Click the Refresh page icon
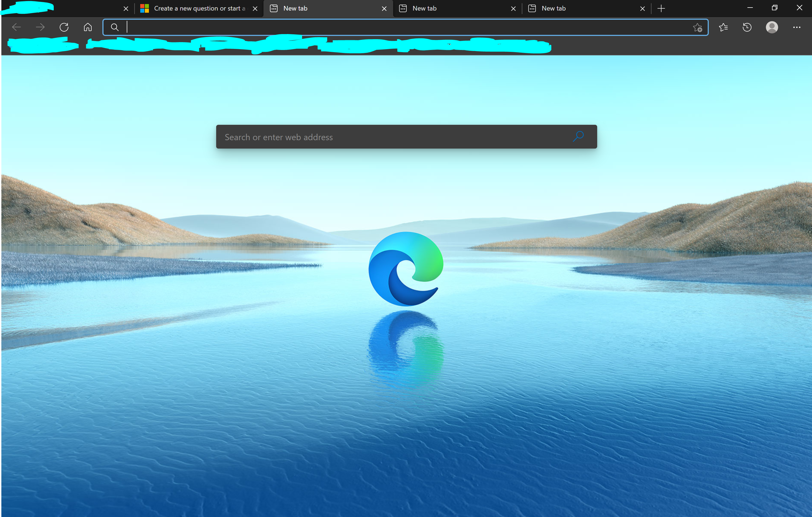The height and width of the screenshot is (517, 812). [x=64, y=27]
